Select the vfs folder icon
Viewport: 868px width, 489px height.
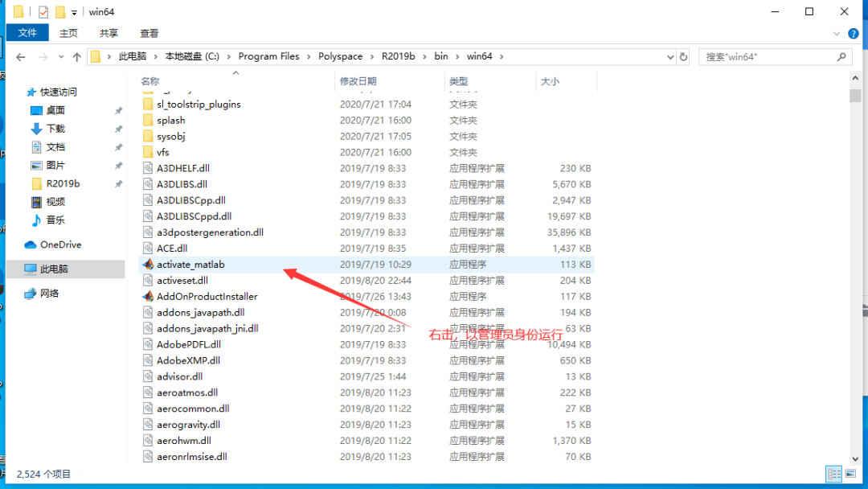[148, 152]
